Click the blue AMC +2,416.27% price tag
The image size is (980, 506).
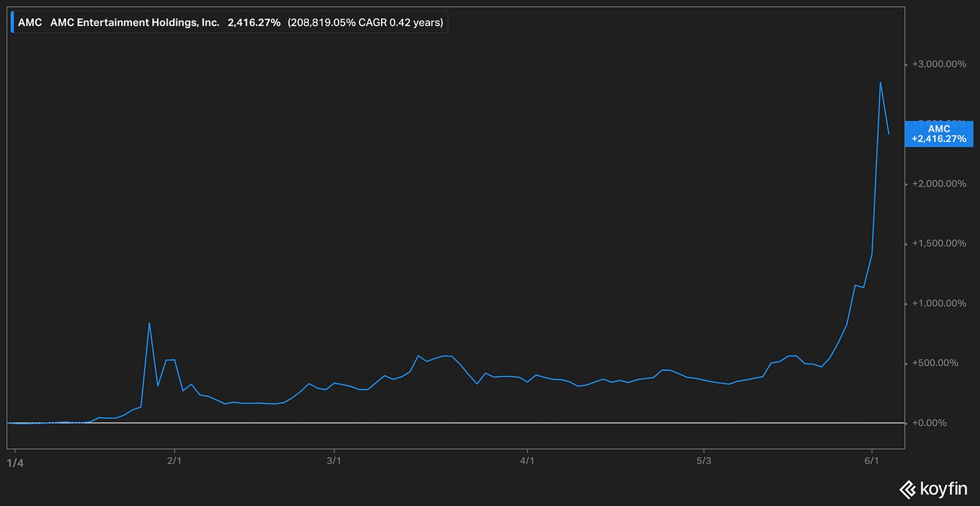click(939, 134)
